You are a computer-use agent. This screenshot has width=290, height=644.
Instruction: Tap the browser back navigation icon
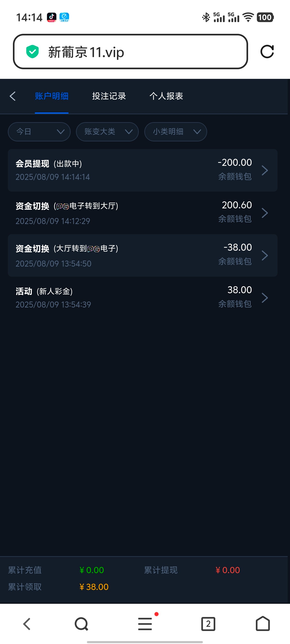coord(27,624)
